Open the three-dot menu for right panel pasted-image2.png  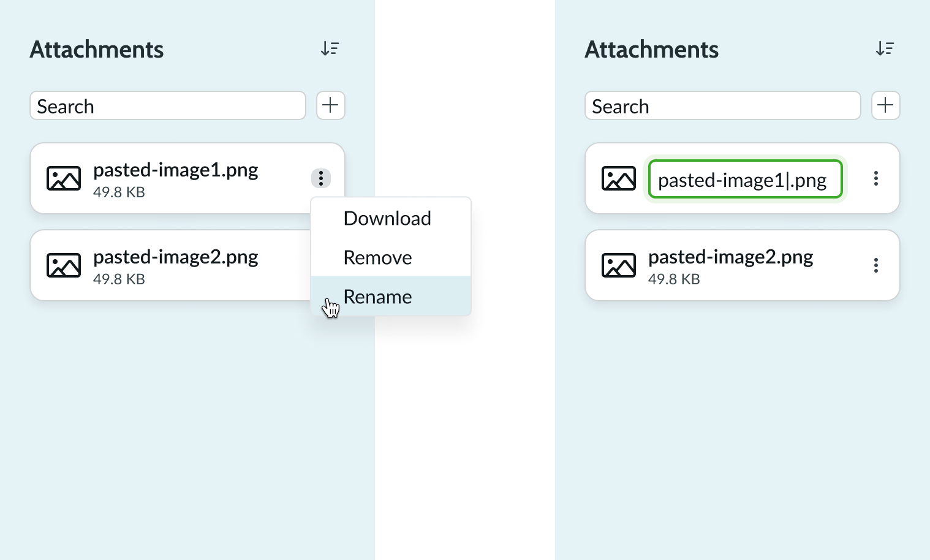coord(876,265)
